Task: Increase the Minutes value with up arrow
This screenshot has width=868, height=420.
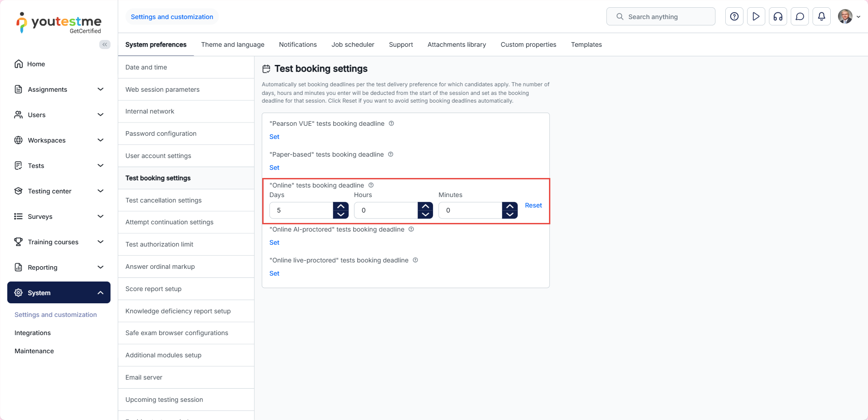Action: [509, 206]
